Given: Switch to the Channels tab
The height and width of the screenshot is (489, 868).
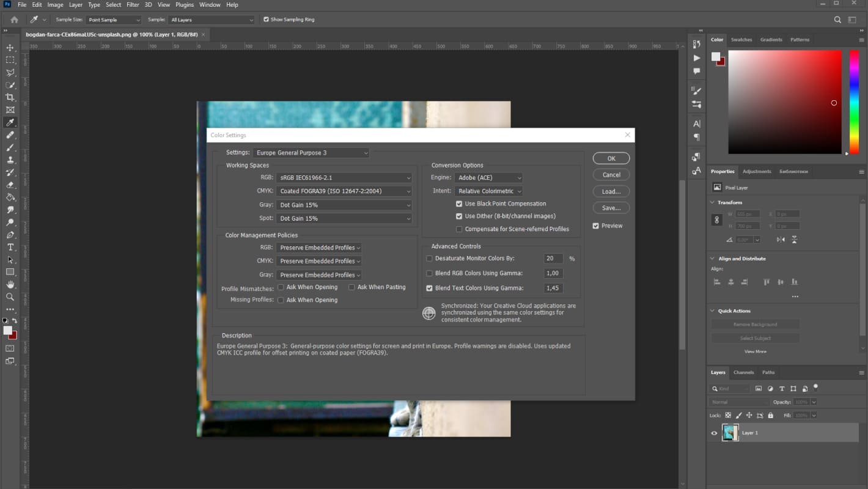Looking at the screenshot, I should click(x=744, y=372).
